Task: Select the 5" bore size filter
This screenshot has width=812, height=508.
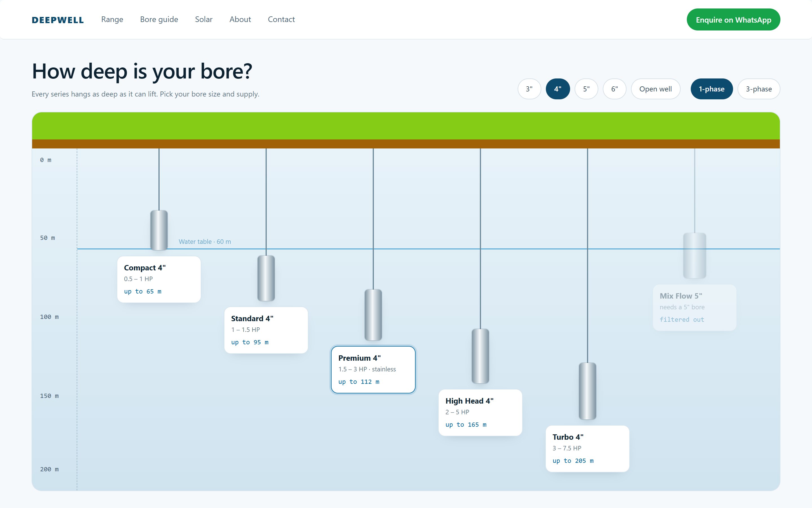Action: pos(586,89)
